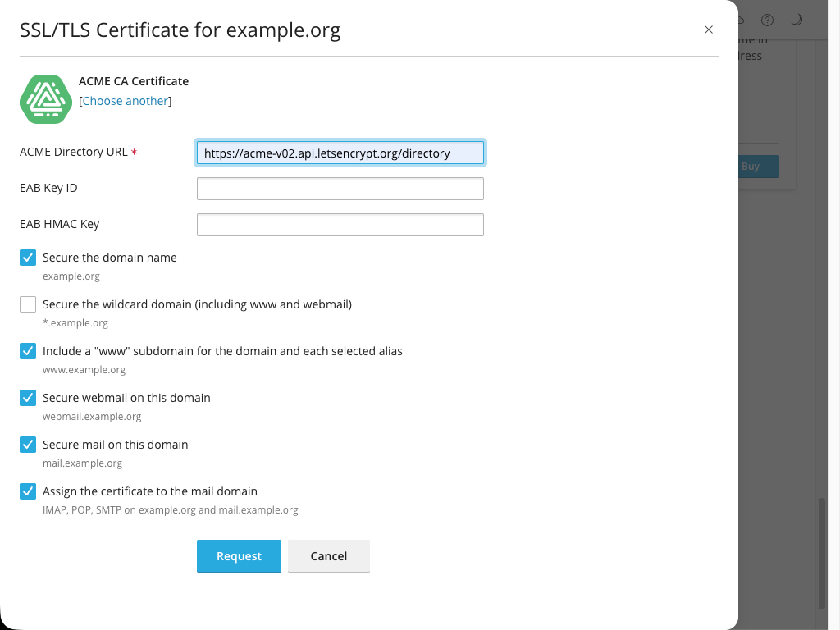Toggle Assign the certificate to mail domain
Screen dimensions: 840x630
[28, 491]
